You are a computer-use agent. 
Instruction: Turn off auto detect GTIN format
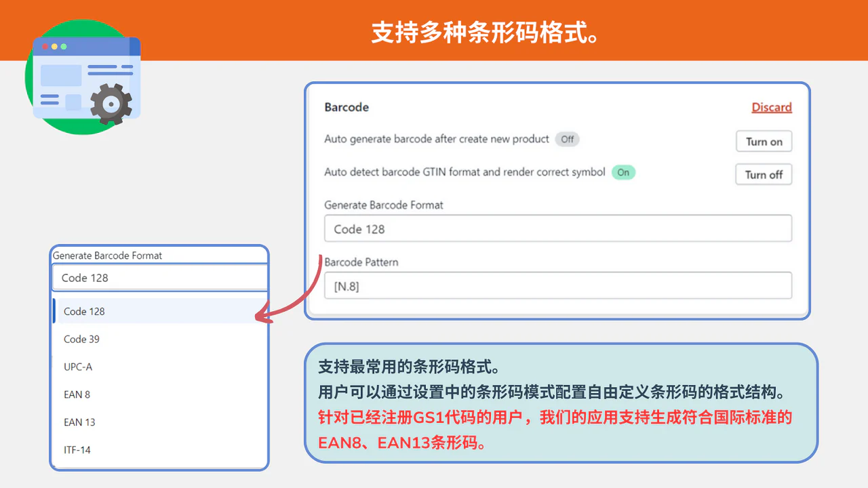pos(764,174)
